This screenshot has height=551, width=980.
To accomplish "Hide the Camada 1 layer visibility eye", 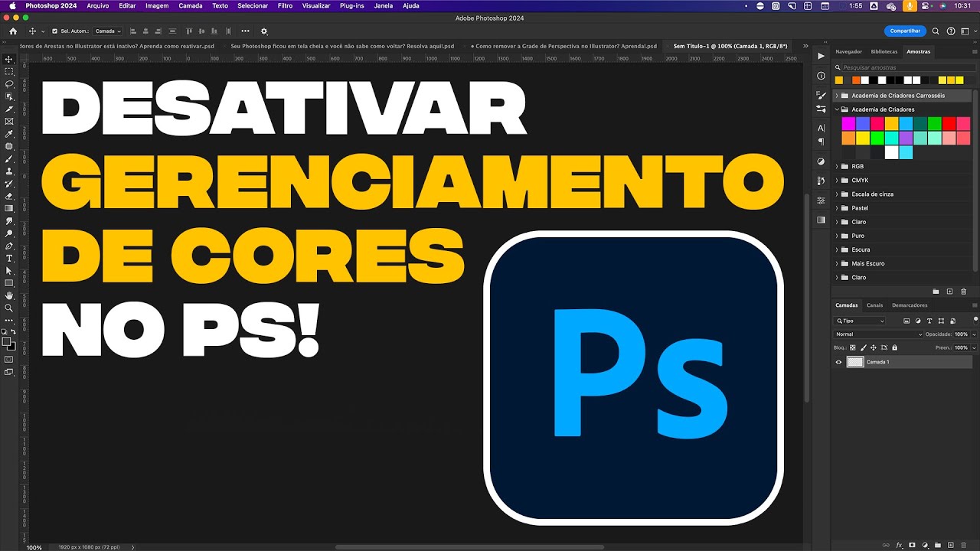I will (838, 362).
